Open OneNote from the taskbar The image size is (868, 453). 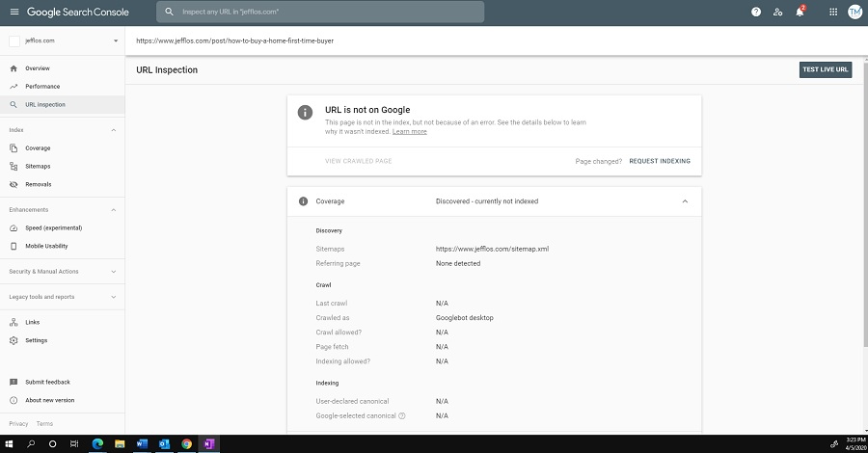click(x=208, y=443)
